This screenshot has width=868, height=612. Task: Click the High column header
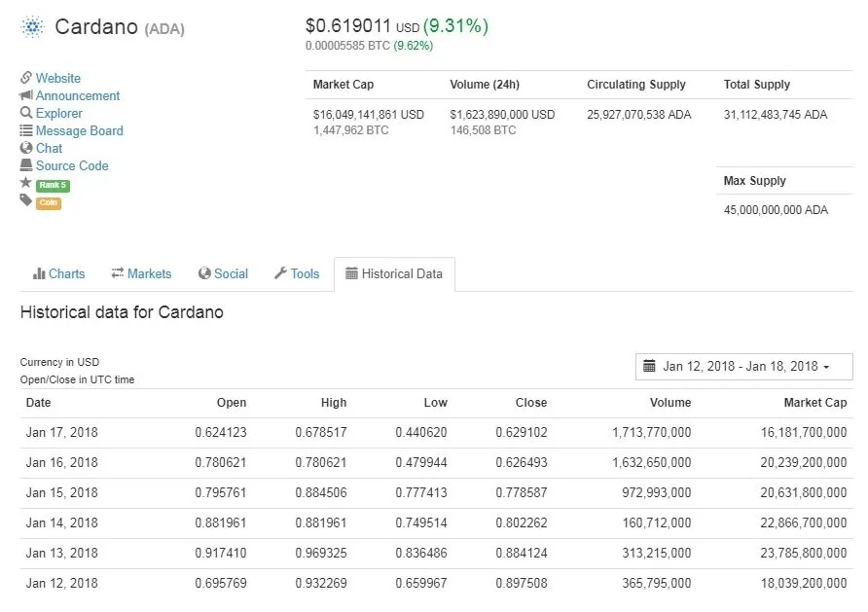coord(334,403)
